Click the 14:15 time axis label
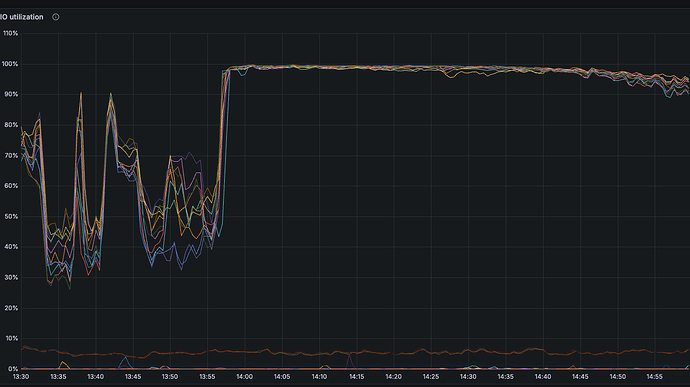690x387 pixels. [356, 377]
